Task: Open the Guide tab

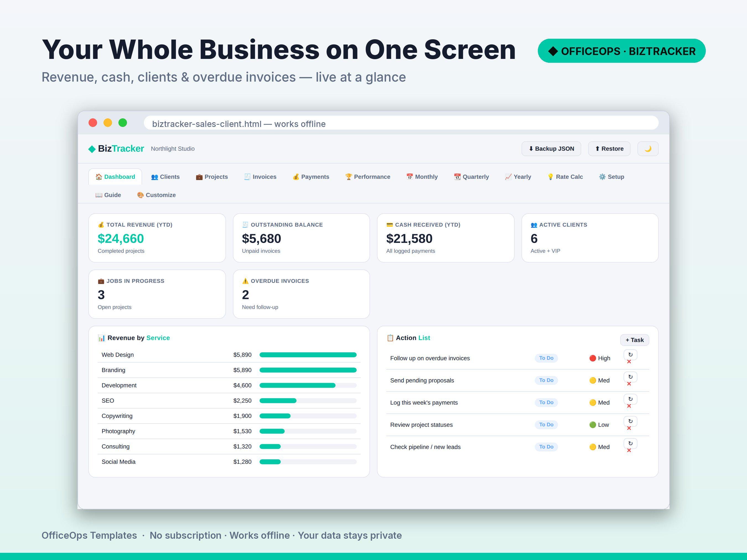Action: [108, 195]
